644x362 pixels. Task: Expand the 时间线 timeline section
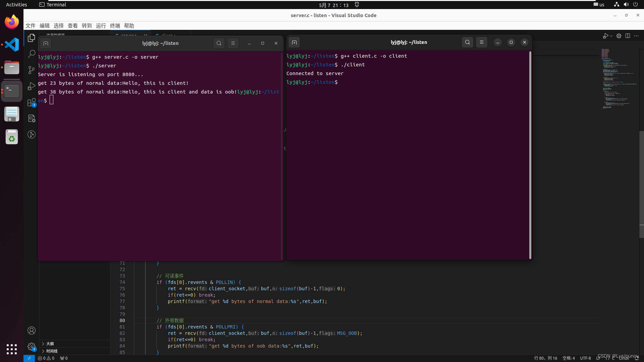tap(75, 351)
